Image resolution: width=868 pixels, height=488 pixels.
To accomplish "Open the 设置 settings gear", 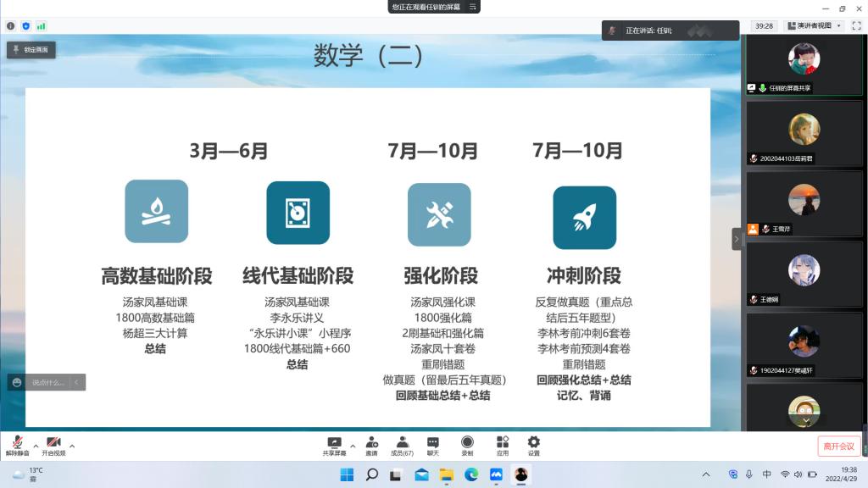I will (533, 444).
